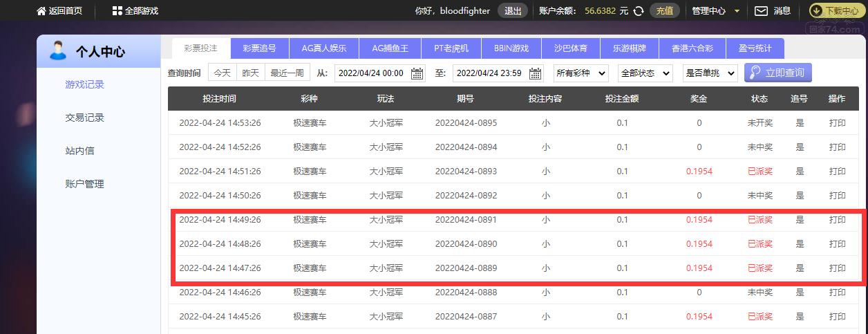Click the 奖金 column header
This screenshot has height=334, width=868.
pyautogui.click(x=699, y=99)
